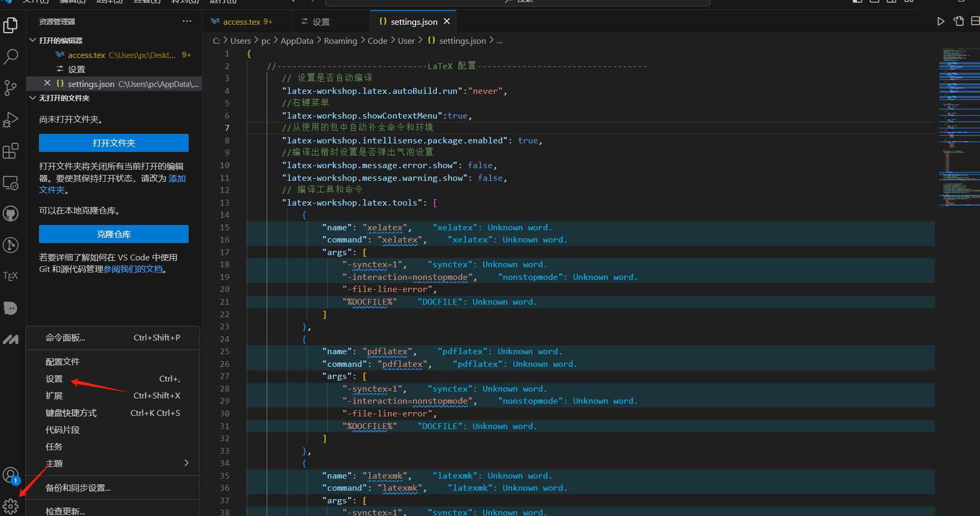The width and height of the screenshot is (980, 516).
Task: Open access.tex in the open editors list
Action: click(114, 55)
